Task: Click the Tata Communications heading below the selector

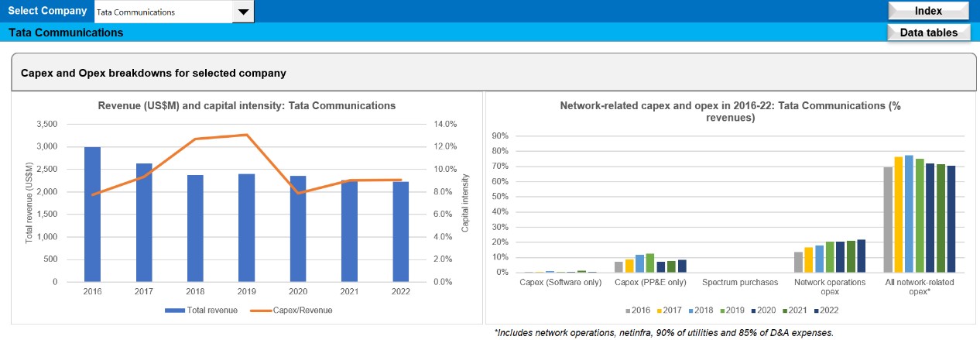Action: [x=65, y=33]
